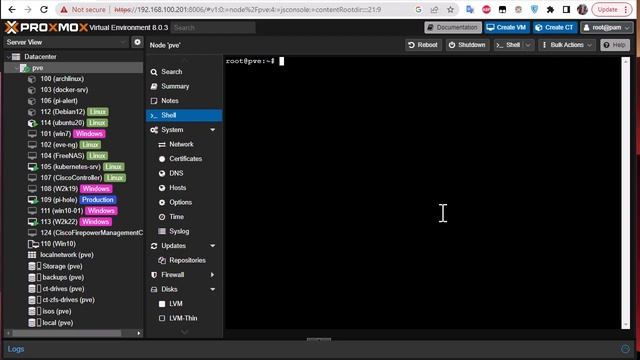The width and height of the screenshot is (640, 360).
Task: Expand the Firewall section arrow
Action: (x=213, y=275)
